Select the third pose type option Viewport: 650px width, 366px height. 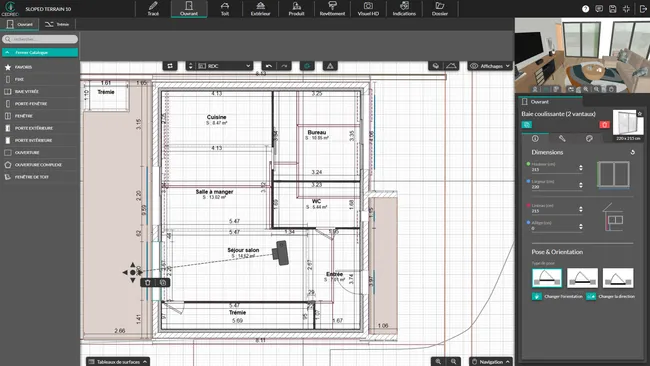click(618, 278)
